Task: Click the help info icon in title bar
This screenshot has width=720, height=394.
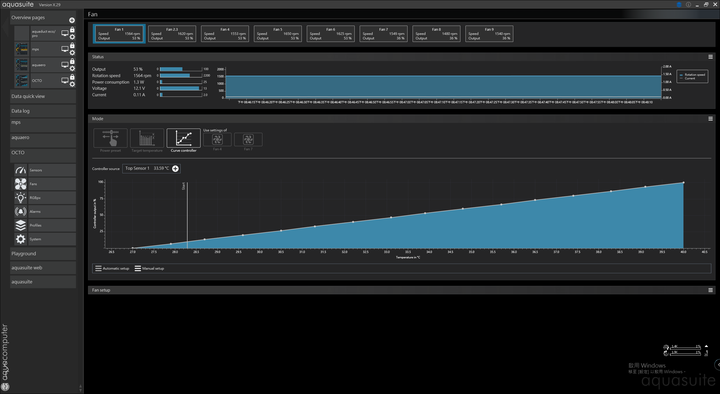Action: click(688, 5)
